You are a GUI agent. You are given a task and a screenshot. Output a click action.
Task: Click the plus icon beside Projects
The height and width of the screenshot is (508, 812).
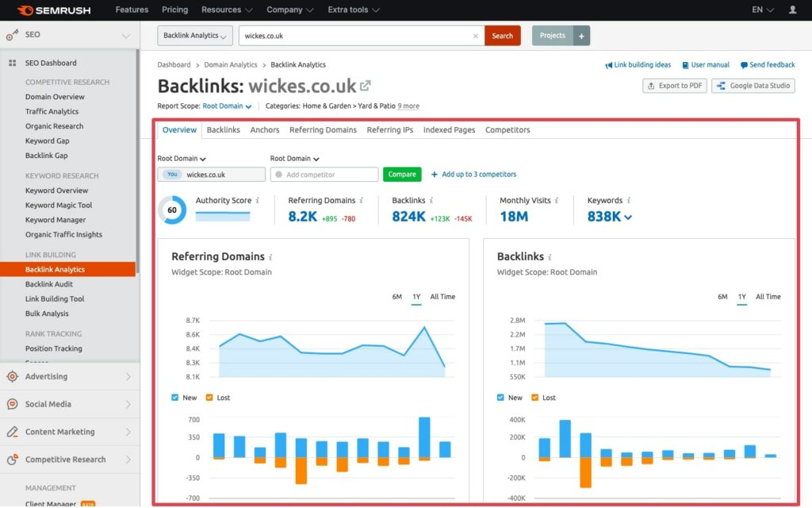581,36
